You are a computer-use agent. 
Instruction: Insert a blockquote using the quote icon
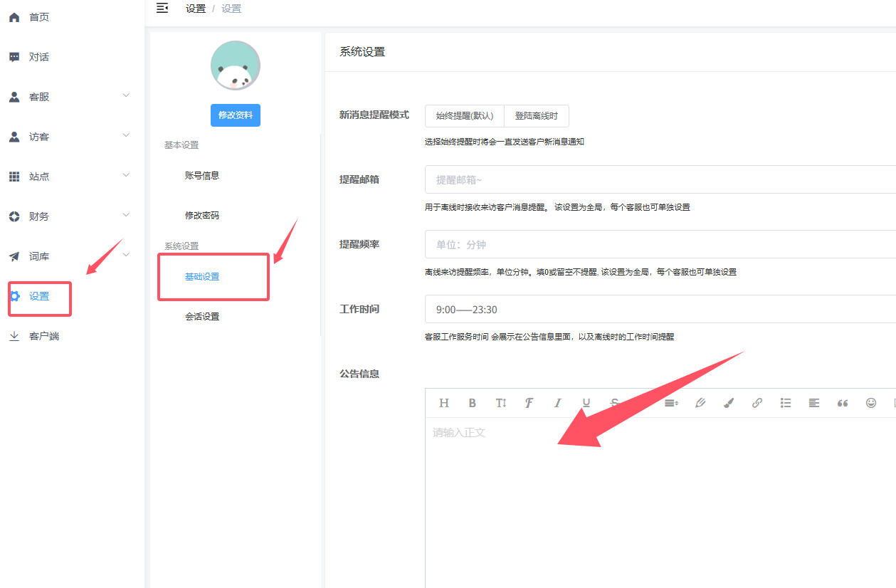click(842, 402)
